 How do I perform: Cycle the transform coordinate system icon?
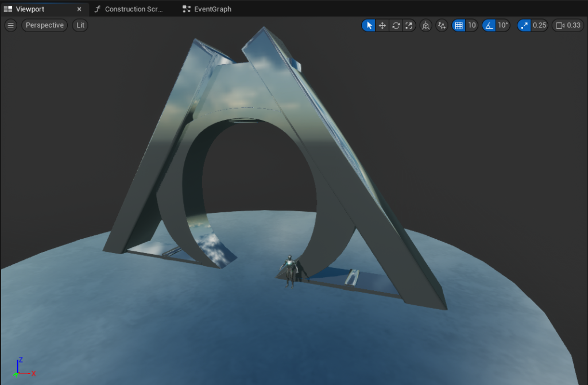pyautogui.click(x=425, y=25)
